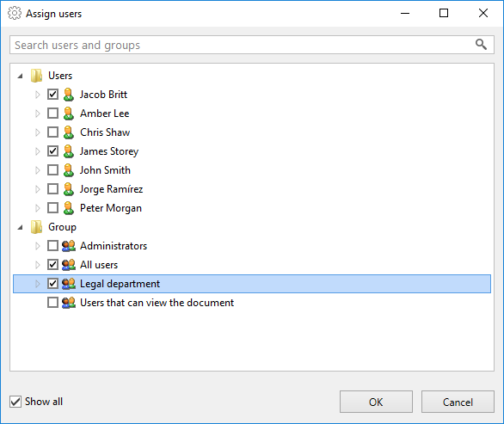Click the magnifier search icon
This screenshot has height=424, width=504.
(481, 45)
